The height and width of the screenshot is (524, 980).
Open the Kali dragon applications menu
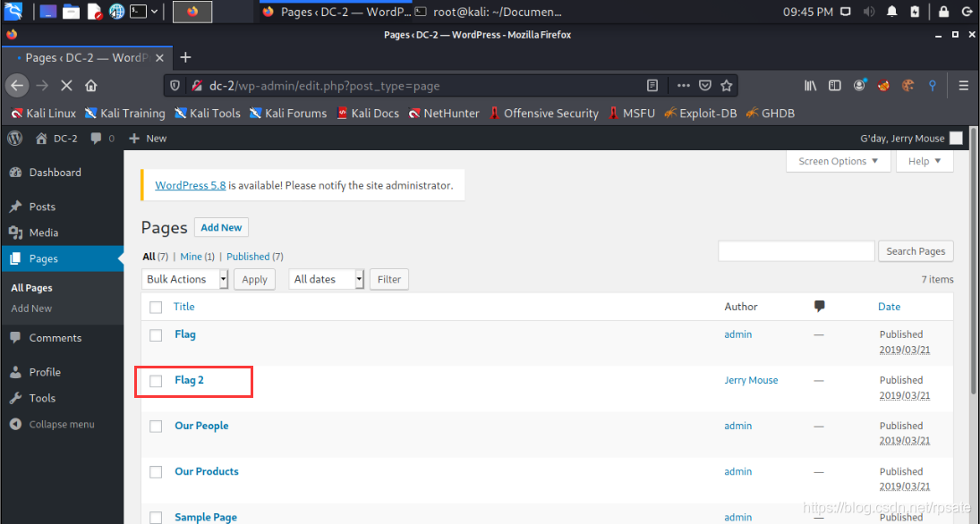[x=13, y=12]
